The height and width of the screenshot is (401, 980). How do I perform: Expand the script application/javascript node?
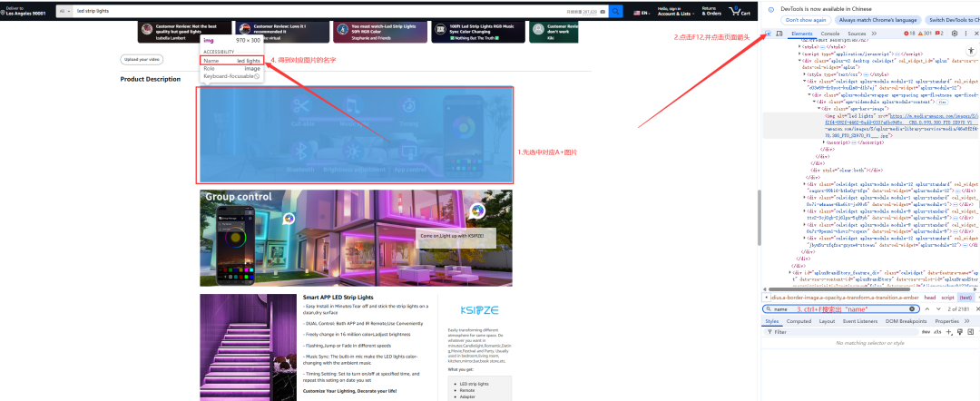click(800, 54)
